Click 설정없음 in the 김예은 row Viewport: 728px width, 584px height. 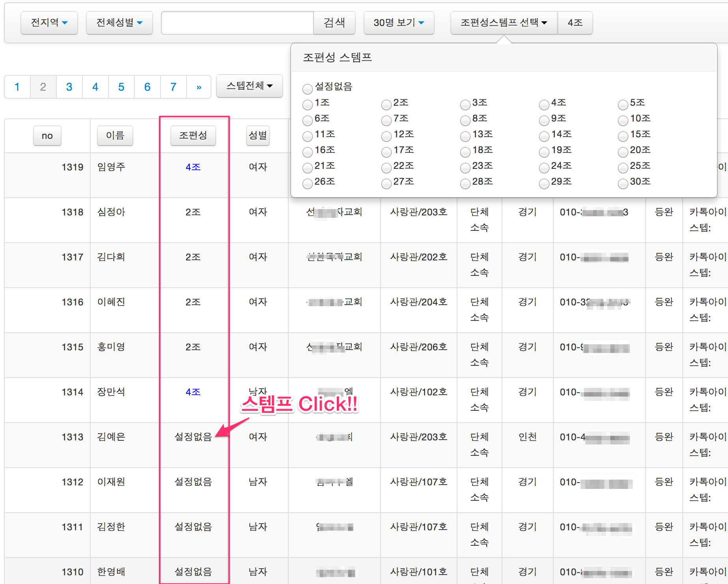193,437
